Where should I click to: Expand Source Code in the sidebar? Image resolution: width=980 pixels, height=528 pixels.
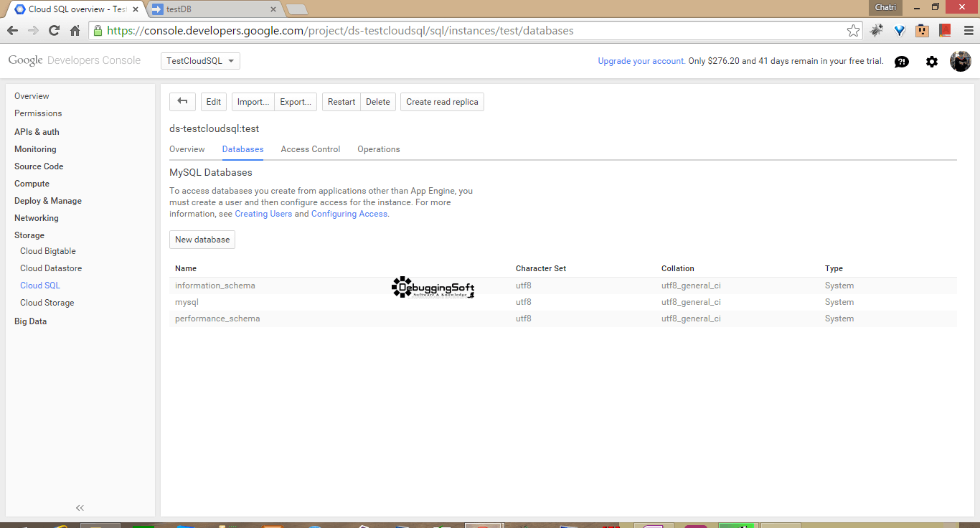(39, 166)
